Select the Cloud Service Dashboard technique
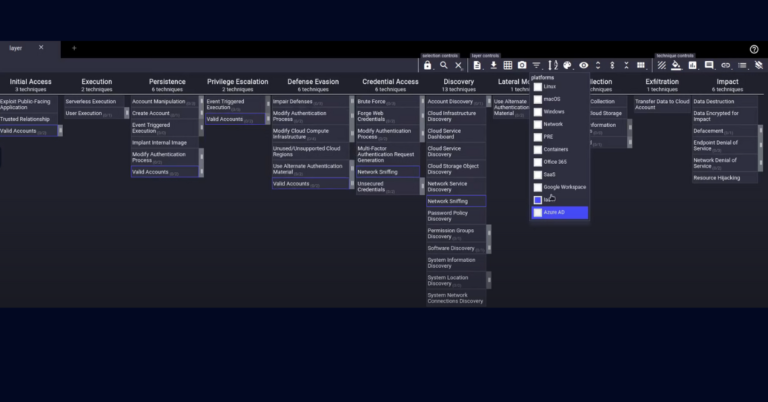 [x=456, y=134]
